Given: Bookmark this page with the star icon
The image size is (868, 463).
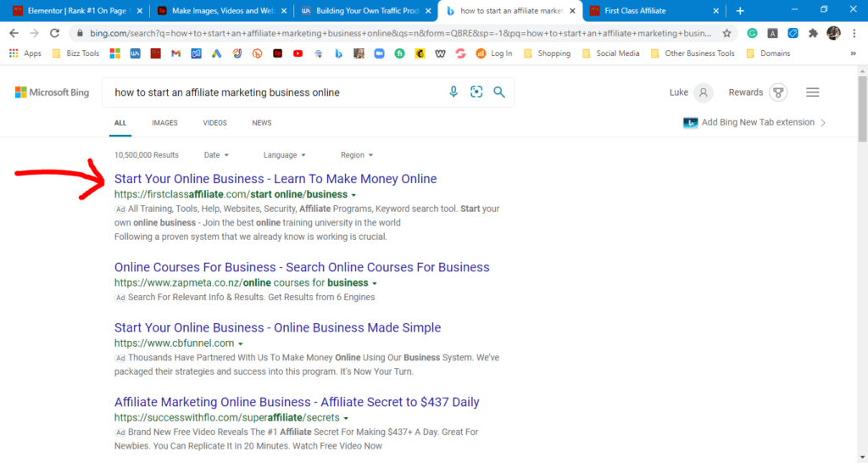Looking at the screenshot, I should click(x=726, y=33).
